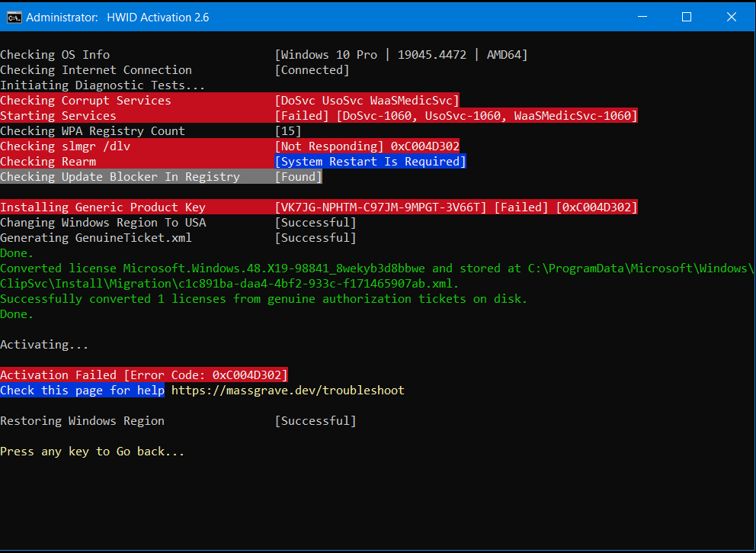This screenshot has height=553, width=756.
Task: Click the 'System Restart Is Required' message
Action: pyautogui.click(x=370, y=162)
